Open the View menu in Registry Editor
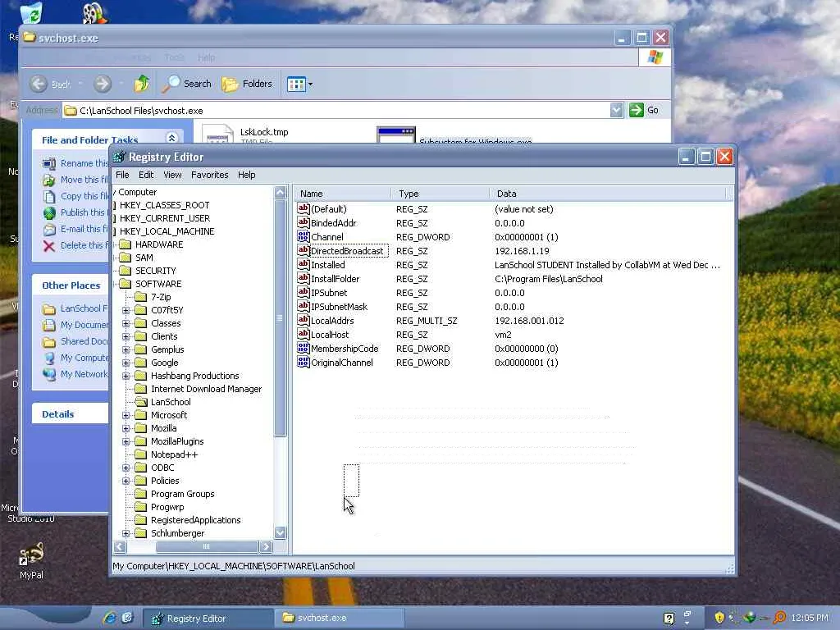The height and width of the screenshot is (630, 840). click(x=172, y=175)
